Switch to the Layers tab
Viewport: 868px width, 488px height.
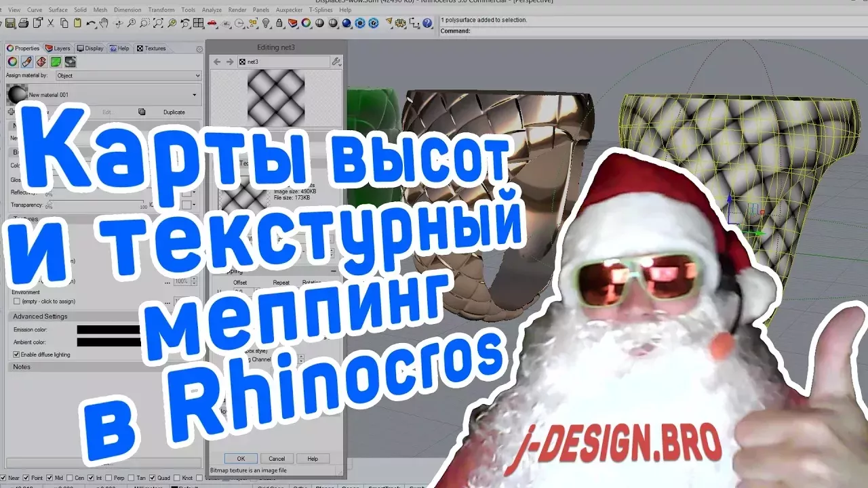[x=58, y=49]
